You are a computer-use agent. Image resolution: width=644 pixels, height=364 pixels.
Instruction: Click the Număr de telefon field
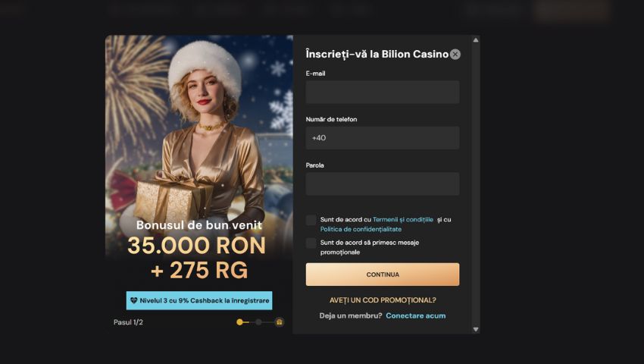click(x=383, y=138)
